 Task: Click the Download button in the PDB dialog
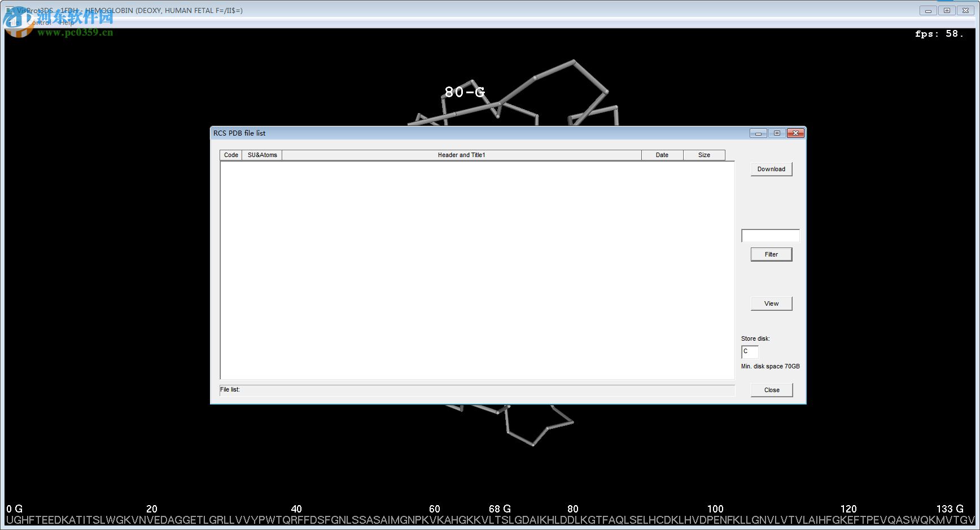[771, 169]
